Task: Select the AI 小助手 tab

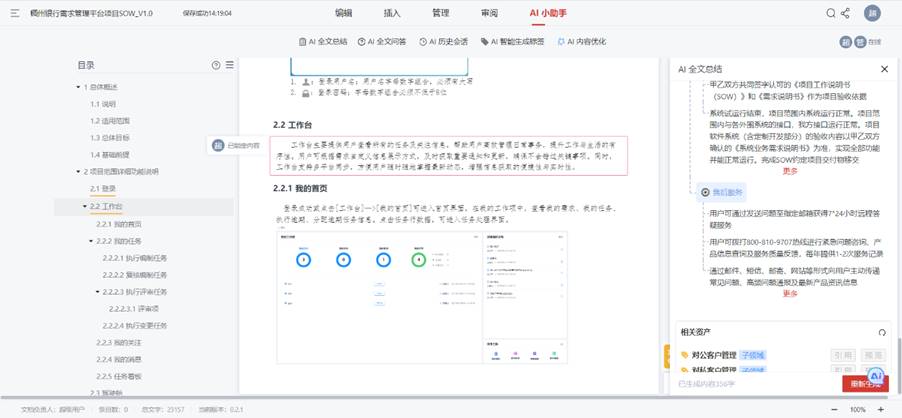Action: (548, 13)
